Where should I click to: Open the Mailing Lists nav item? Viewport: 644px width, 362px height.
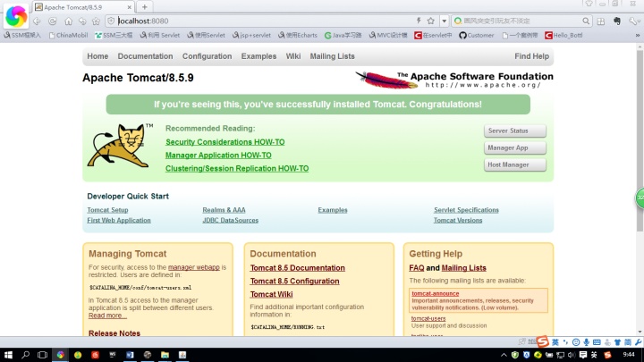tap(332, 56)
